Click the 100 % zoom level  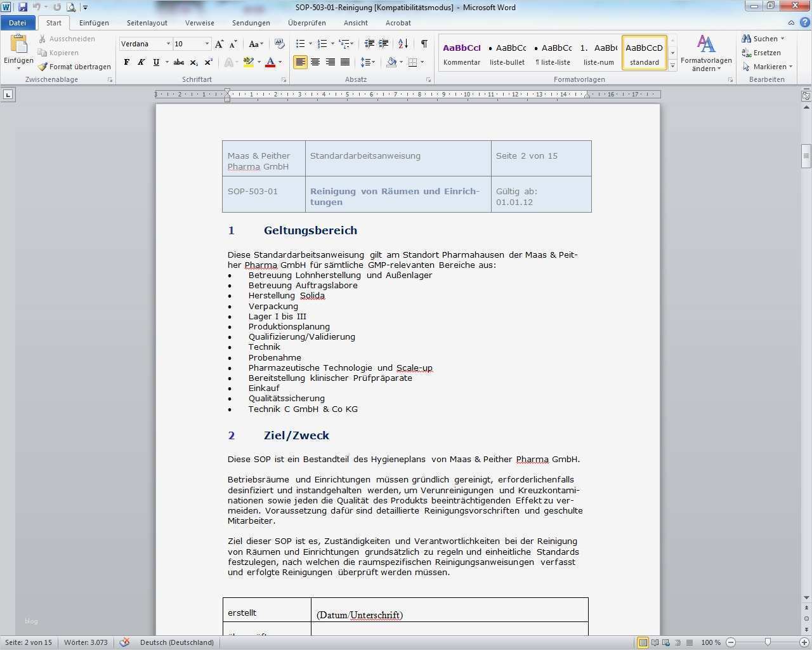(710, 642)
